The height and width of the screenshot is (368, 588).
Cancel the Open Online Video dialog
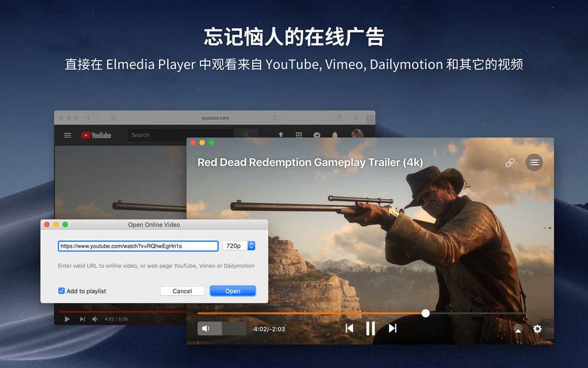[182, 291]
